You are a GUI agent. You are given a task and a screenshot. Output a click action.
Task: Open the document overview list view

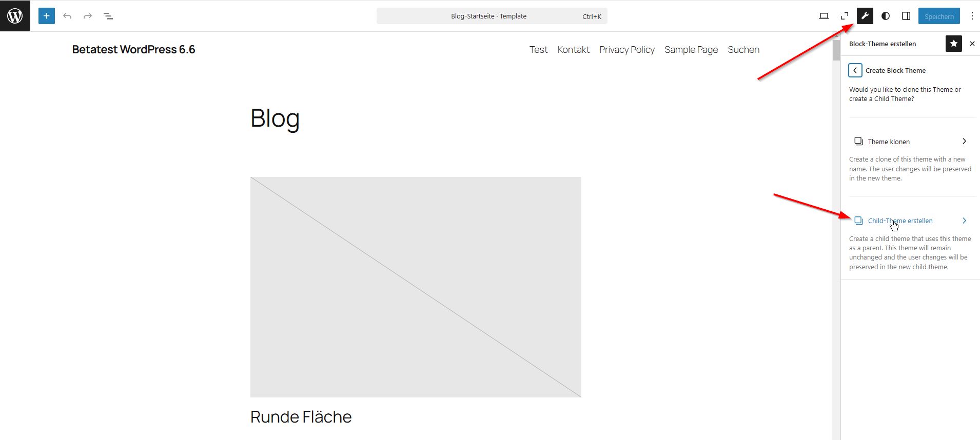(108, 16)
